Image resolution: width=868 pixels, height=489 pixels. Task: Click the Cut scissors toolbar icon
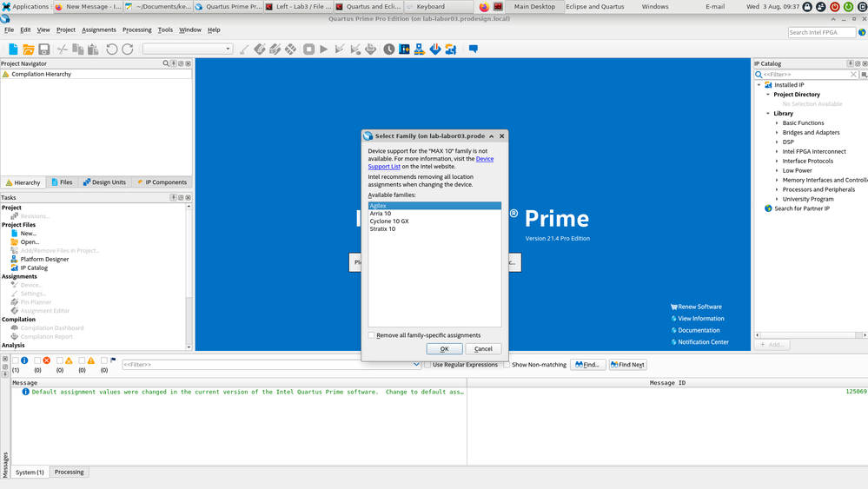[x=62, y=50]
